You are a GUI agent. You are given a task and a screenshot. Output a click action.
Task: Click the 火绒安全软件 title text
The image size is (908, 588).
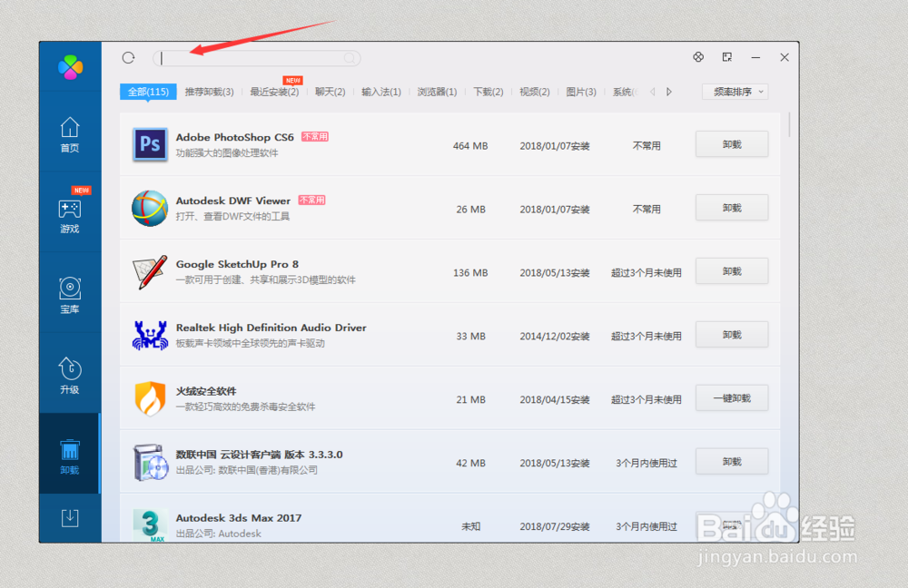click(x=205, y=391)
